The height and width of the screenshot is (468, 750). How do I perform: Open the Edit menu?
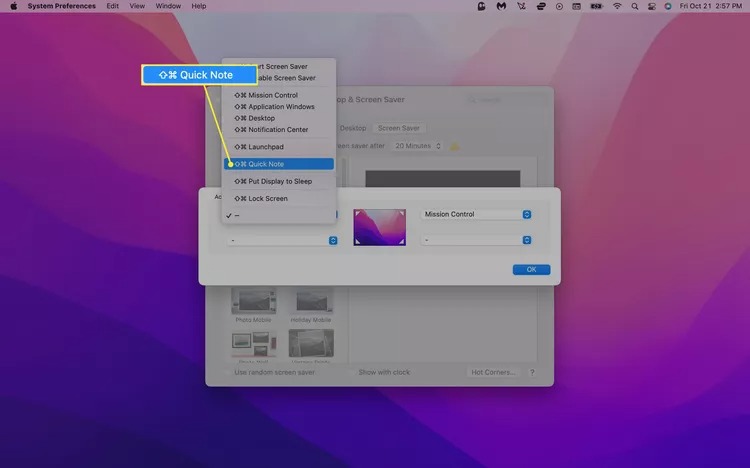click(x=112, y=6)
